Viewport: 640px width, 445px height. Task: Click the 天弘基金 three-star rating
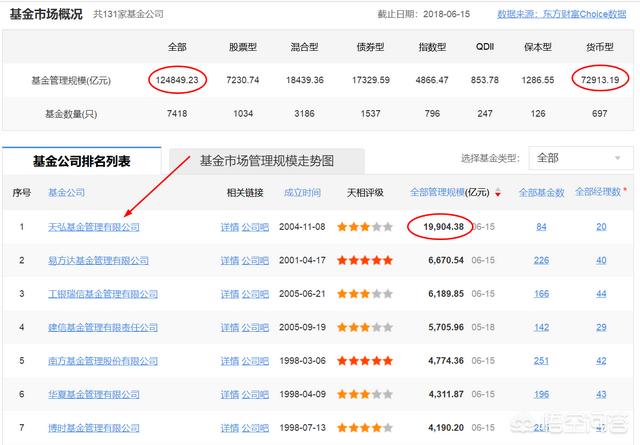point(365,227)
